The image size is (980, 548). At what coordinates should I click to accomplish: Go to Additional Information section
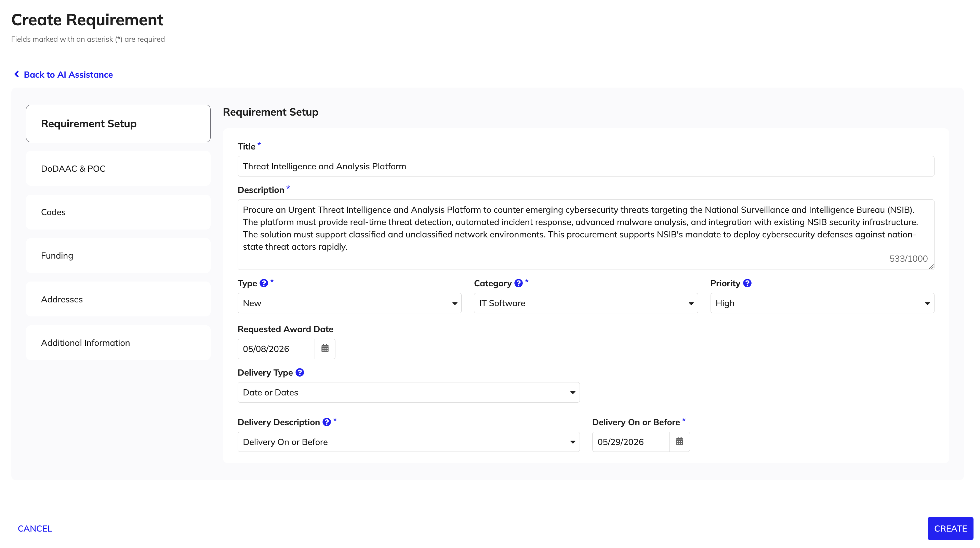tap(118, 343)
